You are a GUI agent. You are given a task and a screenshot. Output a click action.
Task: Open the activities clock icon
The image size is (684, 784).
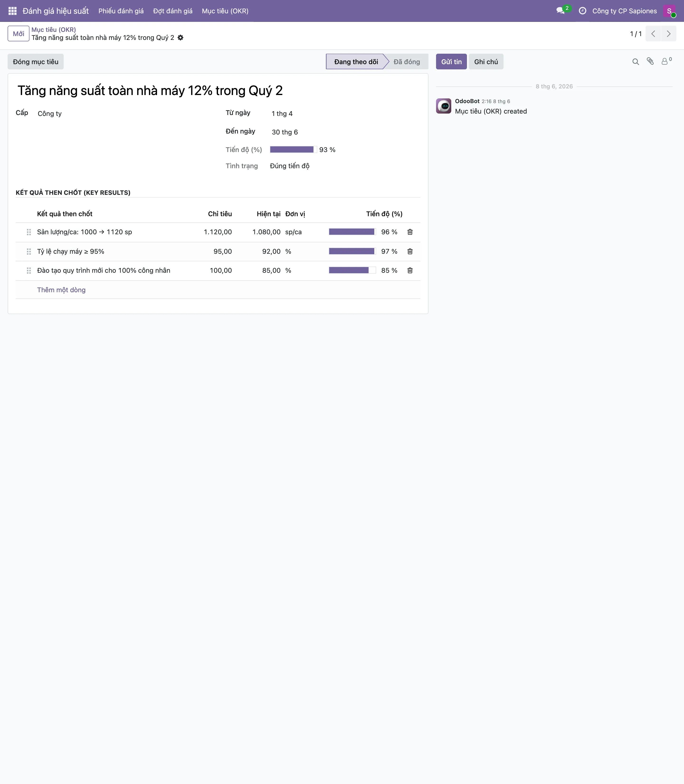point(582,11)
